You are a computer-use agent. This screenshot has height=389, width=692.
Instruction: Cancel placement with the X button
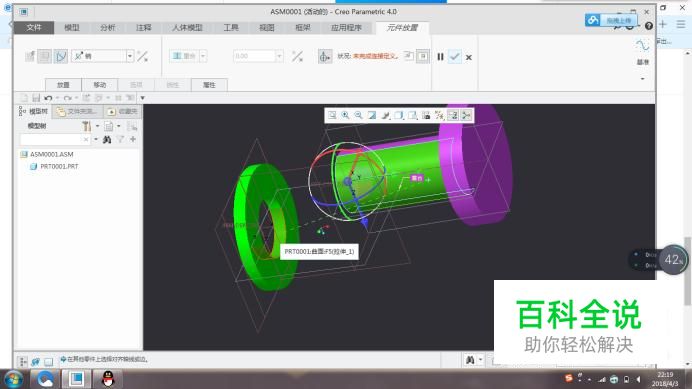(x=469, y=57)
